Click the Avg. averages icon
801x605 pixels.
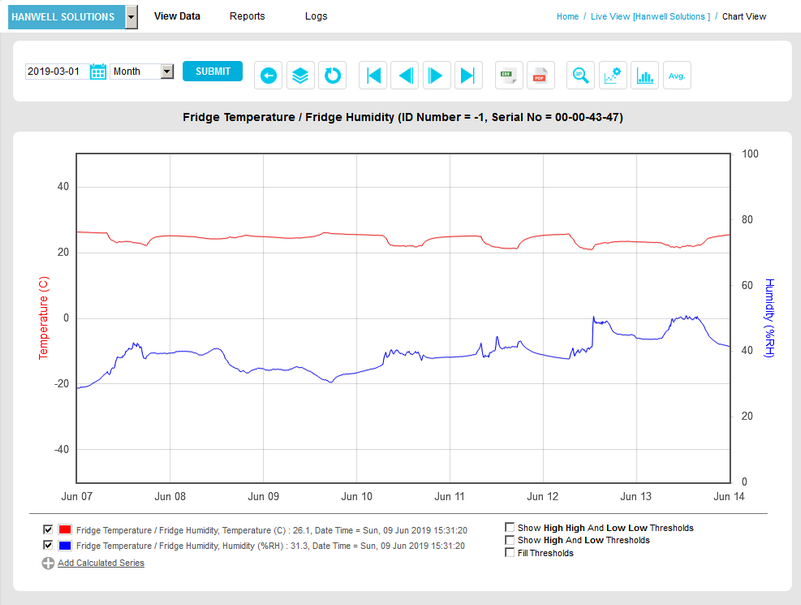click(677, 75)
